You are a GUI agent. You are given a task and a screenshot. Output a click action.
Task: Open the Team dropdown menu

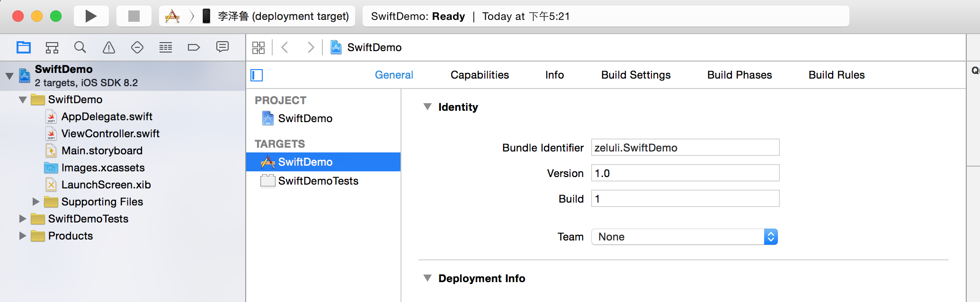[685, 237]
